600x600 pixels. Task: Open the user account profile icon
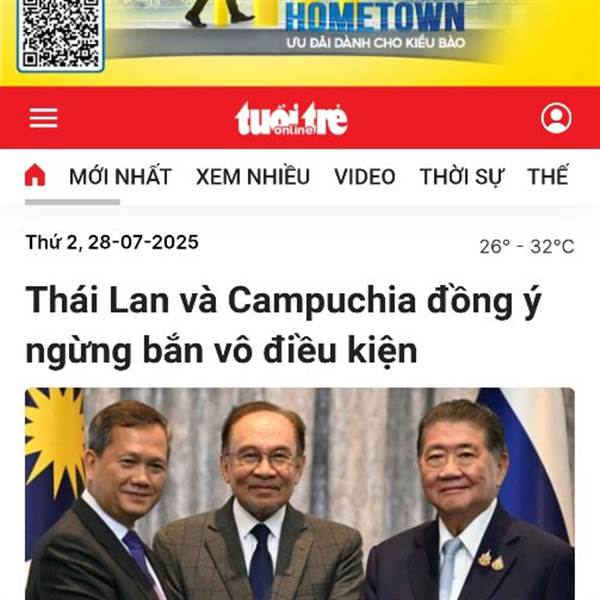click(556, 118)
